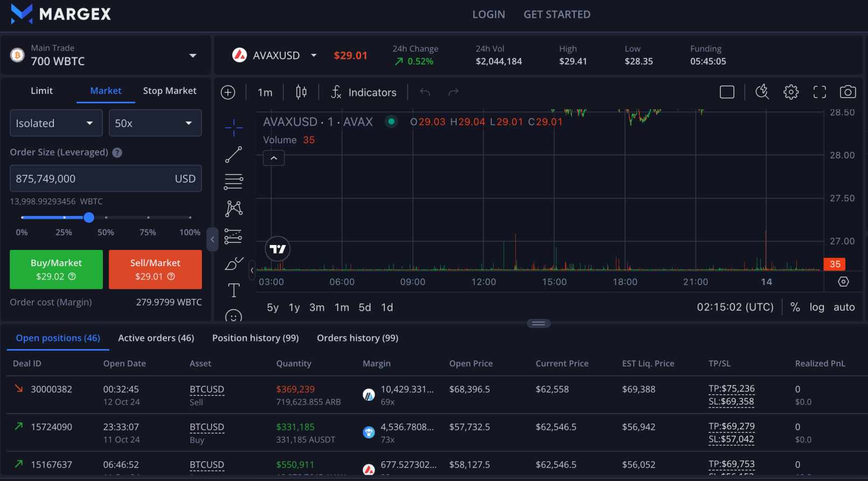868x481 pixels.
Task: Click the Sell/Market price info icon
Action: point(171,276)
